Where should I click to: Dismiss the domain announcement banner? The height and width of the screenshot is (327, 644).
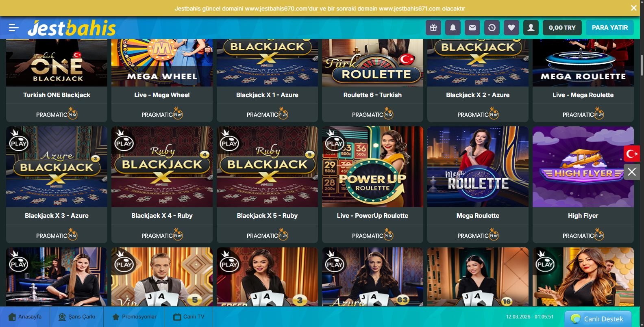click(x=634, y=8)
